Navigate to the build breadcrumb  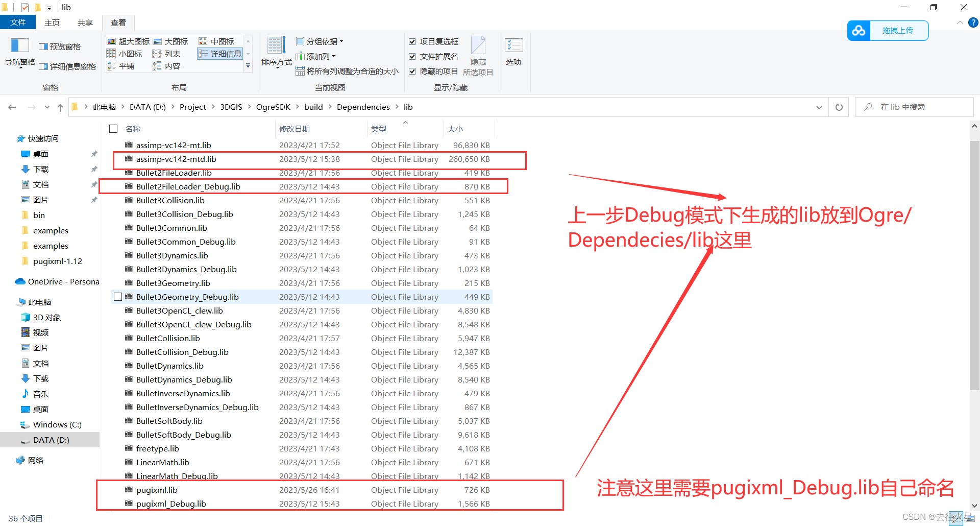(x=313, y=107)
